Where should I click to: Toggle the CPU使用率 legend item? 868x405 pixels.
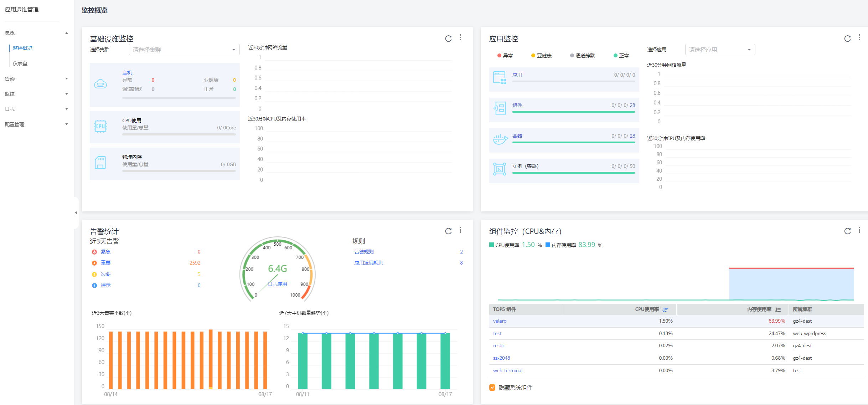point(504,245)
